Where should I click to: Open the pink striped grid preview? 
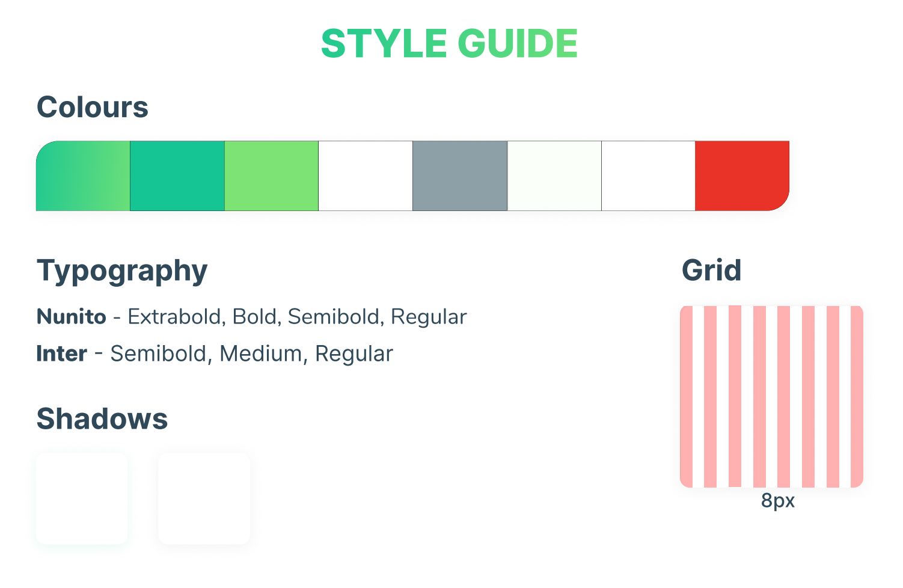pyautogui.click(x=772, y=397)
